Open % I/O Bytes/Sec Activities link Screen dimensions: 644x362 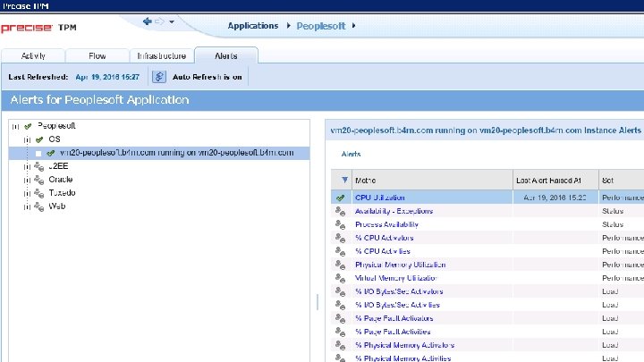pyautogui.click(x=397, y=305)
